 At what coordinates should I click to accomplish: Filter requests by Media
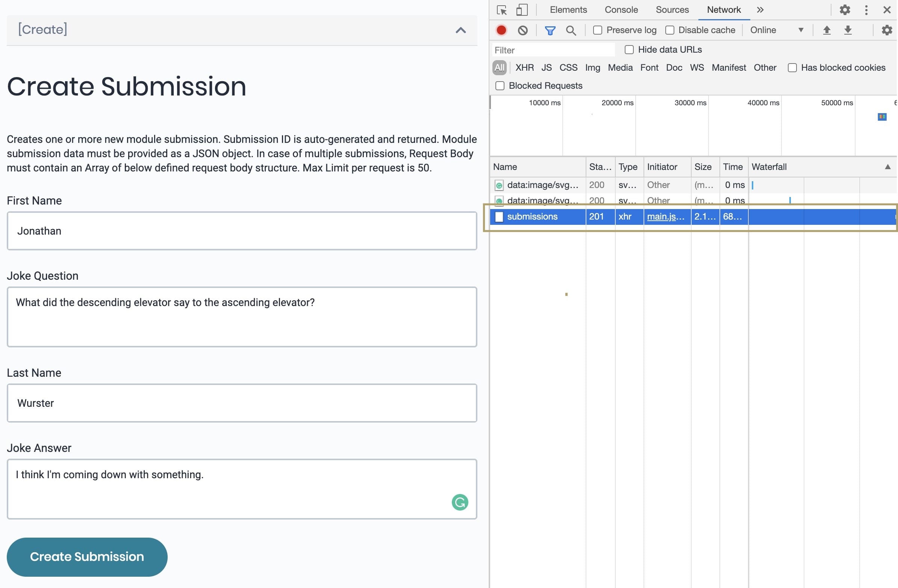(620, 68)
